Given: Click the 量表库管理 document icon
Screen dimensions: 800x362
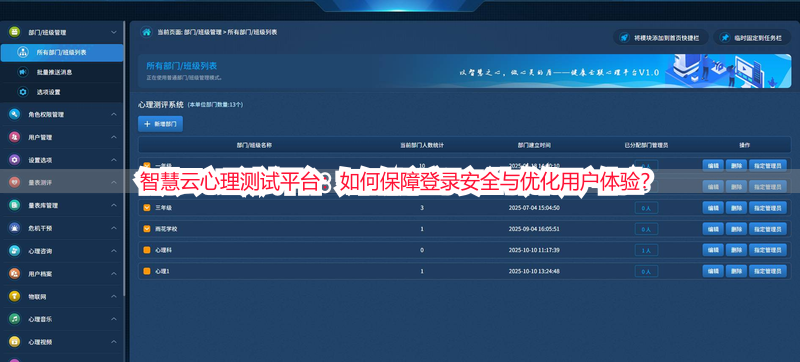Looking at the screenshot, I should [14, 205].
